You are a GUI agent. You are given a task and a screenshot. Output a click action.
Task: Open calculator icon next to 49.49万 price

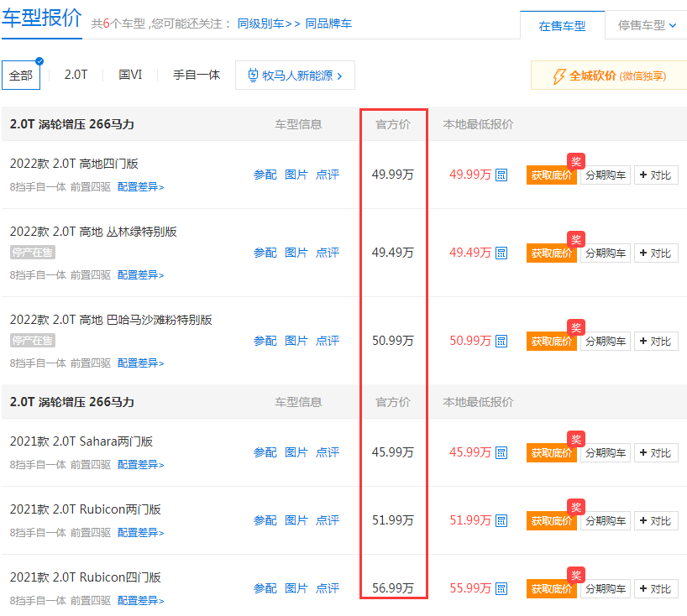tap(501, 253)
